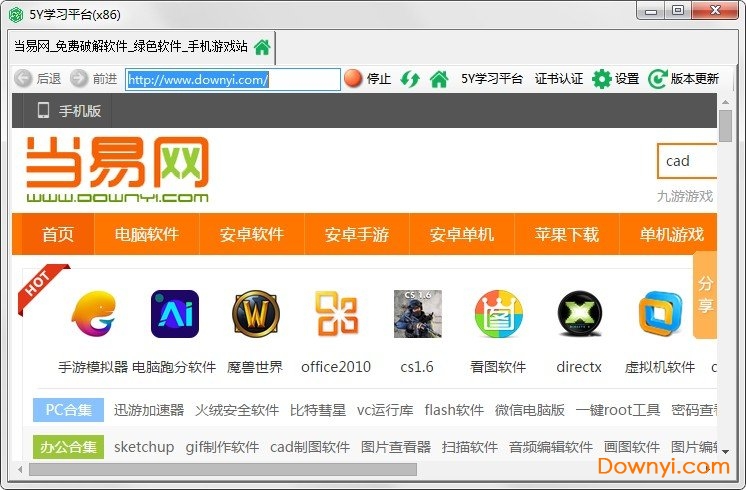Image resolution: width=746 pixels, height=490 pixels.
Task: Open the 虚拟机软件 icon
Action: [x=660, y=314]
